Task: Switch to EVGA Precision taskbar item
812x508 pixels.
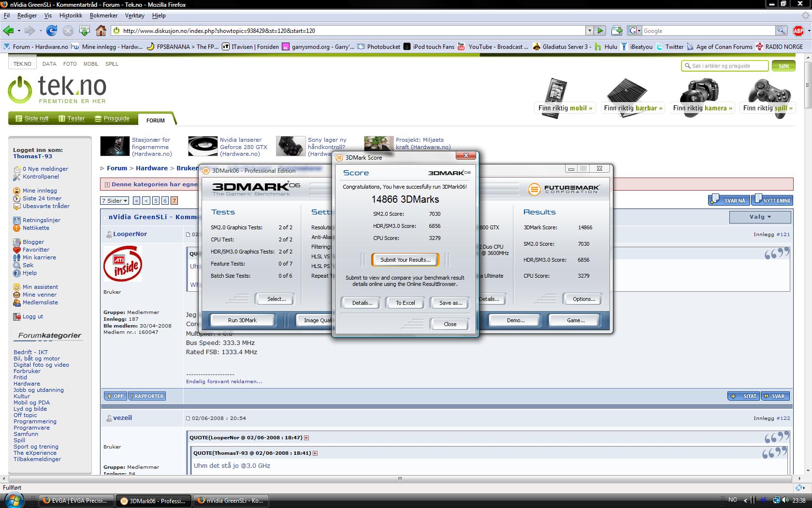Action: pos(77,501)
